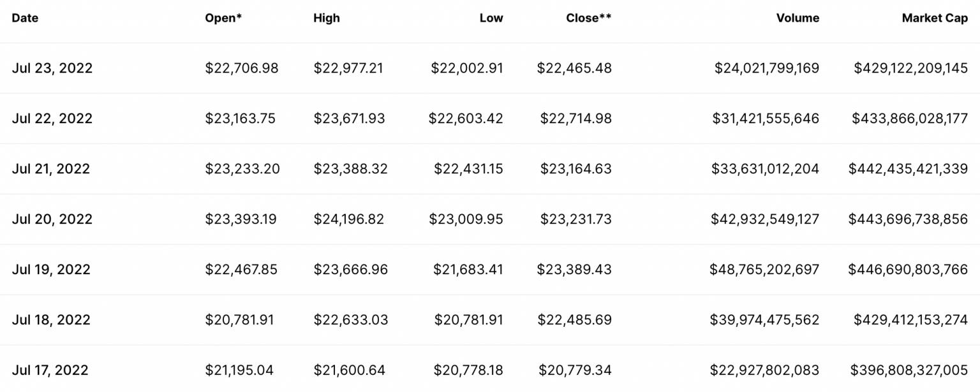Click the $446,690,803,766 market cap value

(x=908, y=270)
